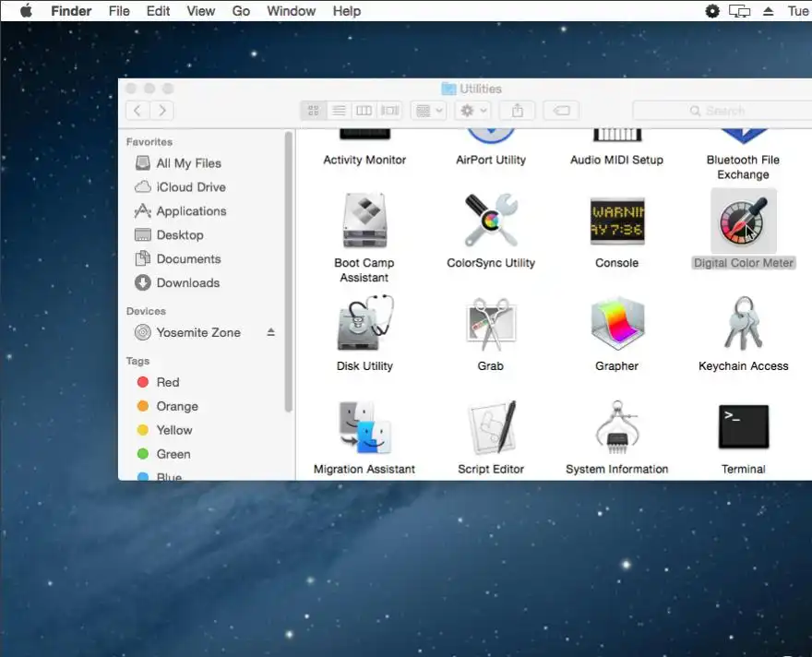Open Script Editor app icon

[492, 427]
